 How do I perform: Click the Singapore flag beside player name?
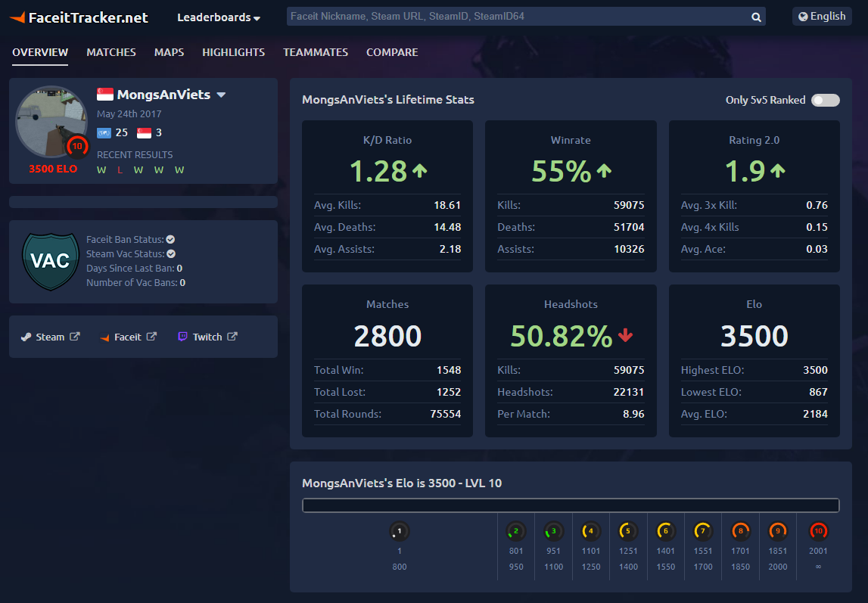[x=105, y=95]
